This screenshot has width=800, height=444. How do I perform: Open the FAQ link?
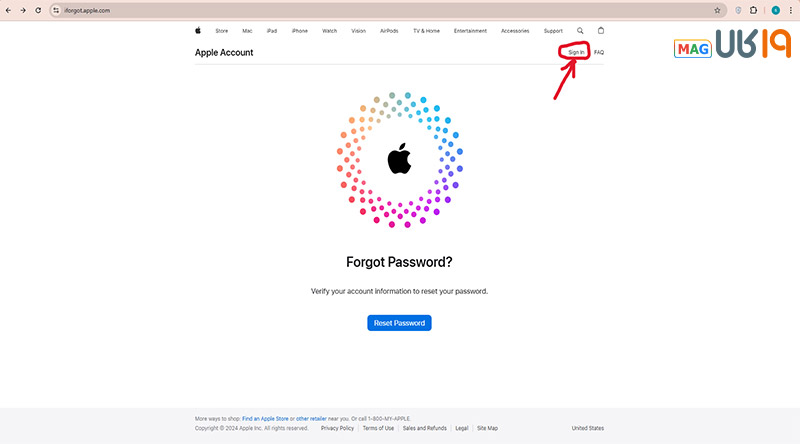(598, 52)
